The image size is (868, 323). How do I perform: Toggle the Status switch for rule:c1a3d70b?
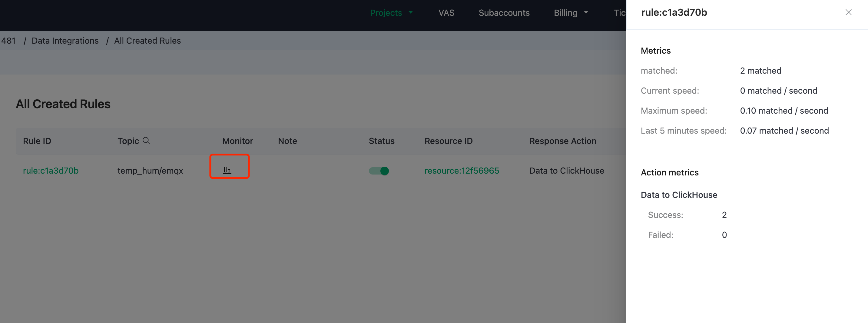[x=379, y=171]
